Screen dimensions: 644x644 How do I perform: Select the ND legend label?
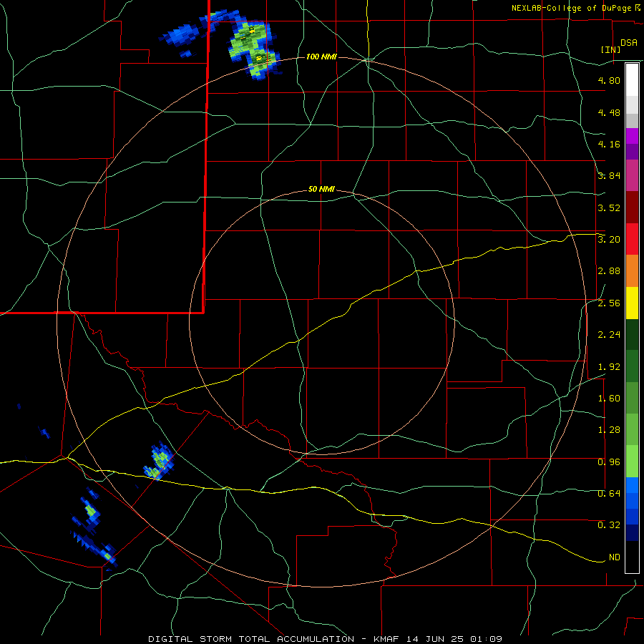click(x=615, y=557)
